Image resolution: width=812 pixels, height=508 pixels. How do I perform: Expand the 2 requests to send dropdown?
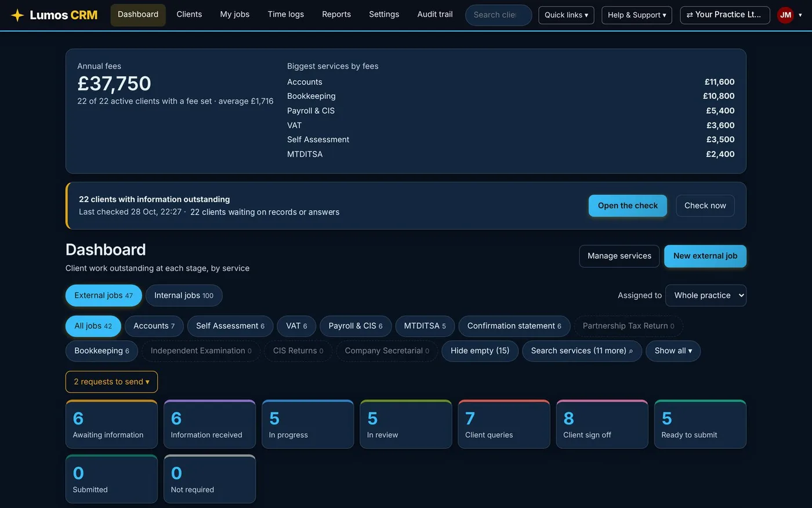[111, 382]
